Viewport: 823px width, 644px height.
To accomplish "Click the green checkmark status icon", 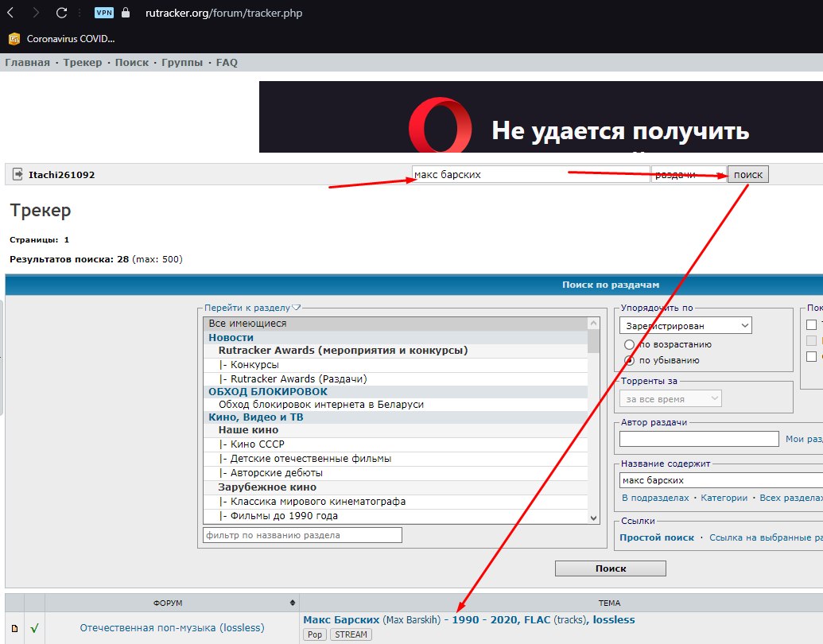I will click(x=35, y=628).
